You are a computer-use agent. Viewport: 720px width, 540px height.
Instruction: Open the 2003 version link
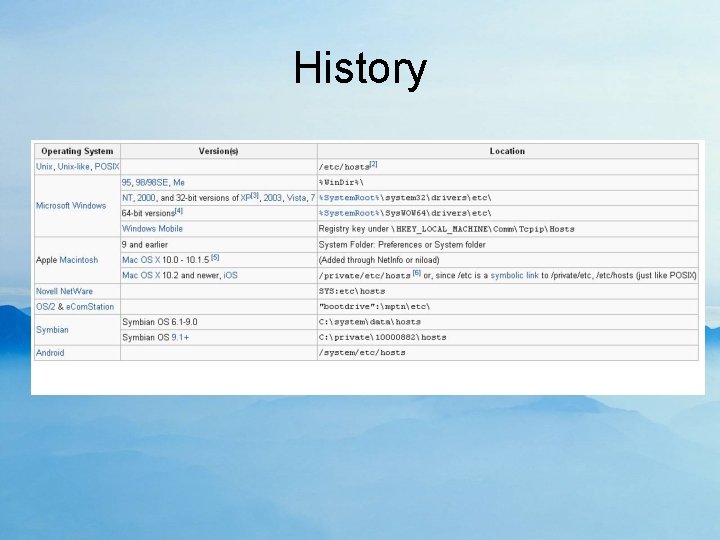tap(272, 198)
